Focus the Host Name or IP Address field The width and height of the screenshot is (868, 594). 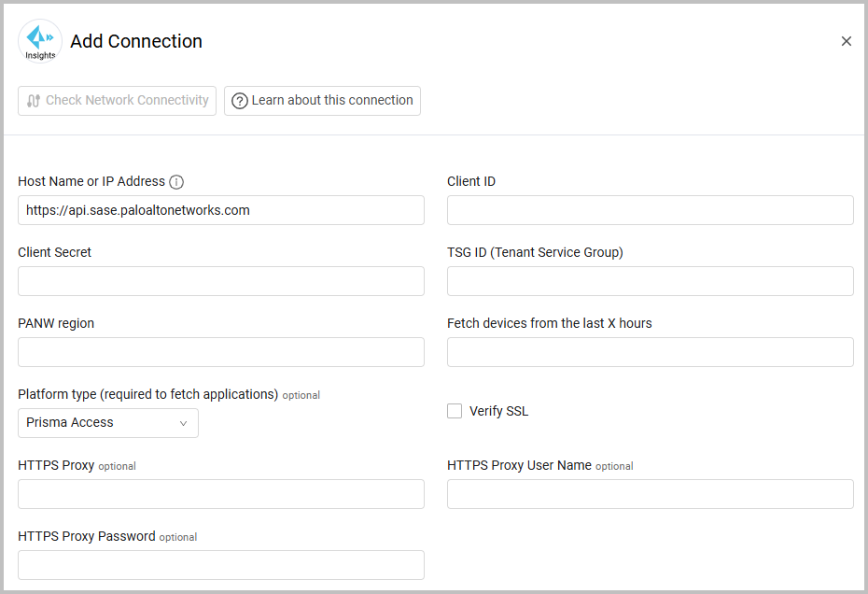[220, 210]
